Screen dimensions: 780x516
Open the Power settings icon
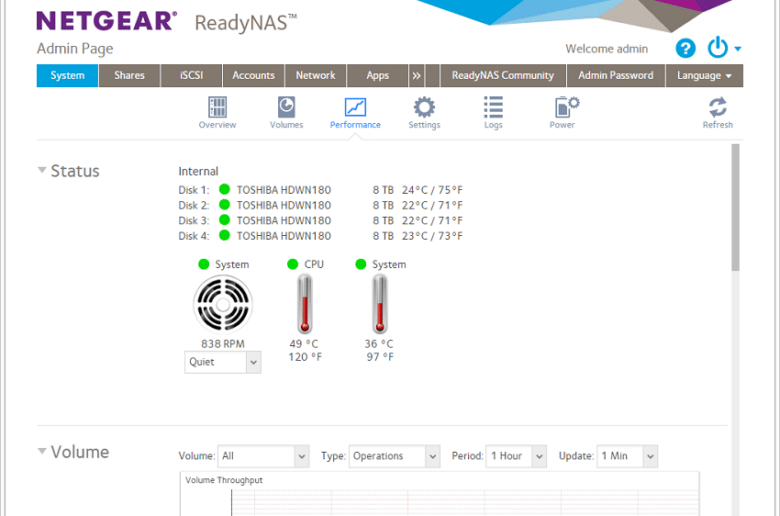563,112
